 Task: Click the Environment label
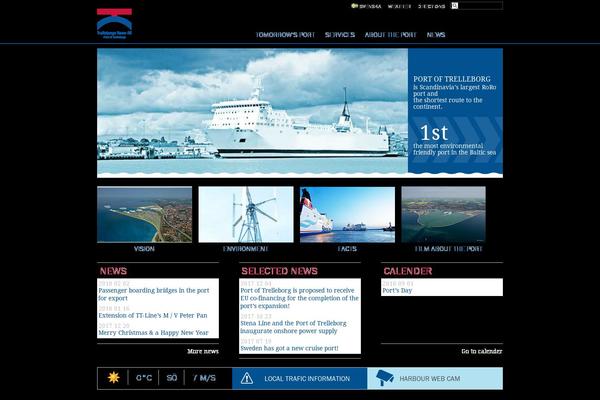click(246, 249)
